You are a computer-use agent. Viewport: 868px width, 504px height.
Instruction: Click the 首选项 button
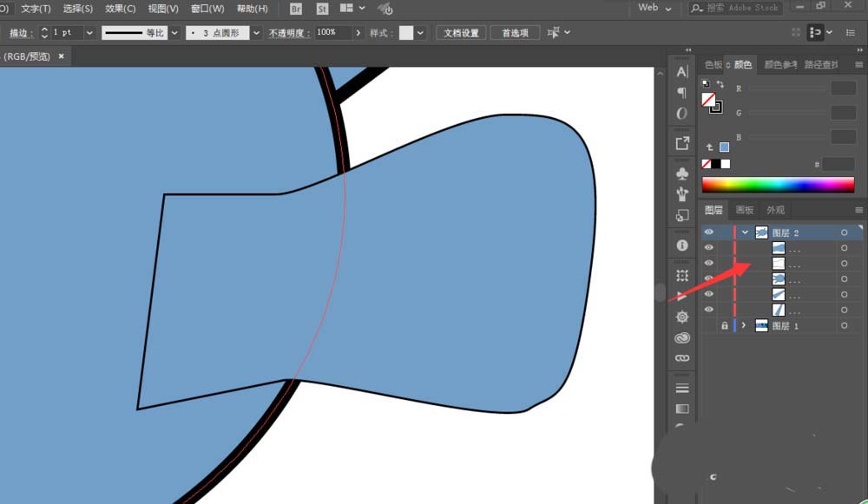515,33
